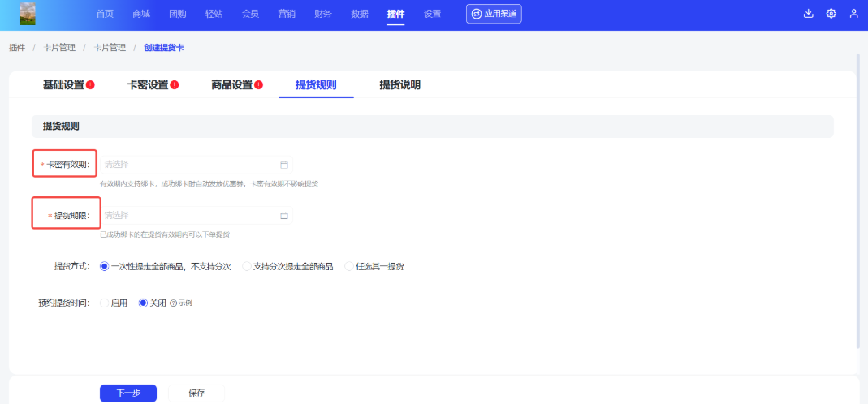
Task: Click the red warning badge on 基础设置
Action: (x=91, y=85)
